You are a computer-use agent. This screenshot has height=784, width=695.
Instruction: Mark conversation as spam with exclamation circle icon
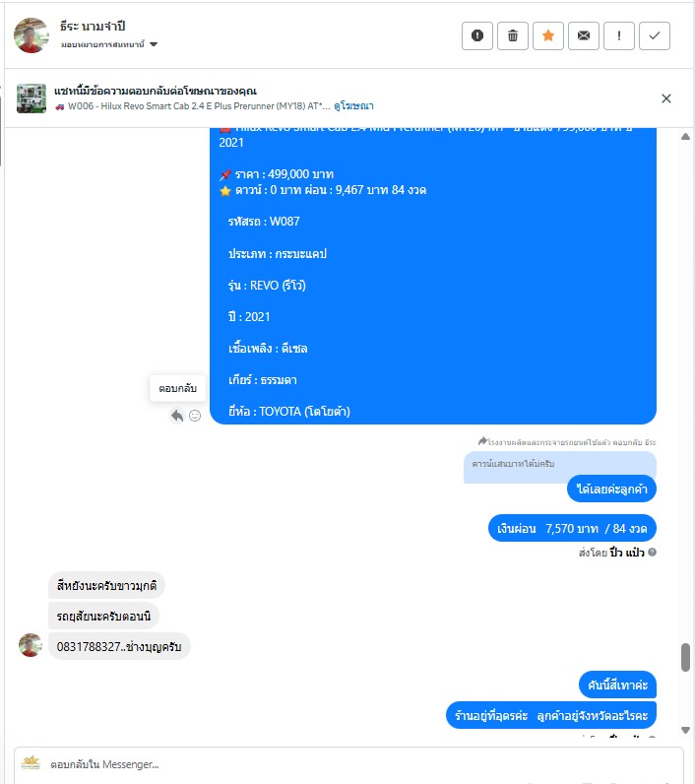tap(477, 36)
